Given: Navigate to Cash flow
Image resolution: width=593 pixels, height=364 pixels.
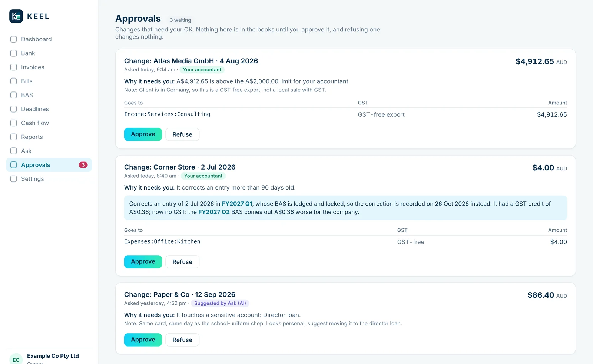Looking at the screenshot, I should coord(49,123).
